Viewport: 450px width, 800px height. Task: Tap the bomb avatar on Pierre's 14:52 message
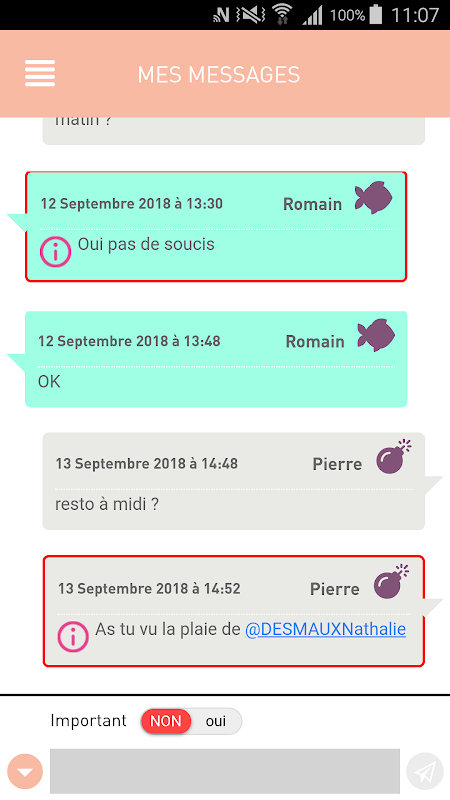point(391,582)
